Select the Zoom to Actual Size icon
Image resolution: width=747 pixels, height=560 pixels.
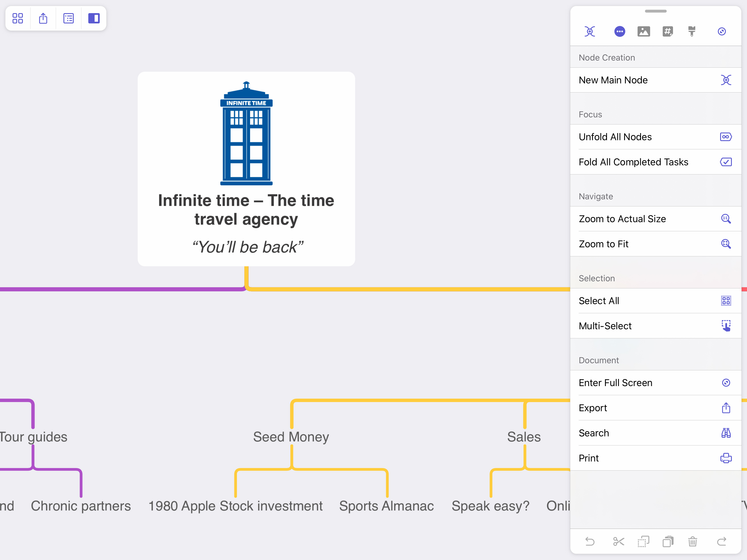725,219
